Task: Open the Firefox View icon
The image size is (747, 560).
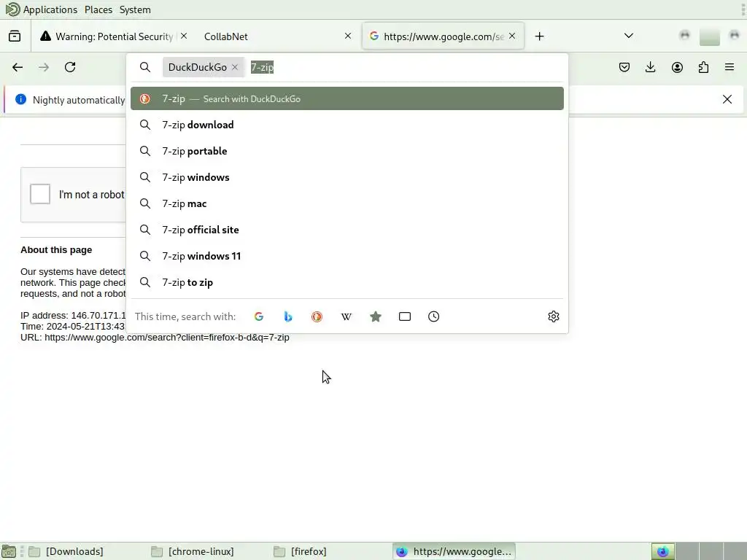Action: tap(15, 36)
